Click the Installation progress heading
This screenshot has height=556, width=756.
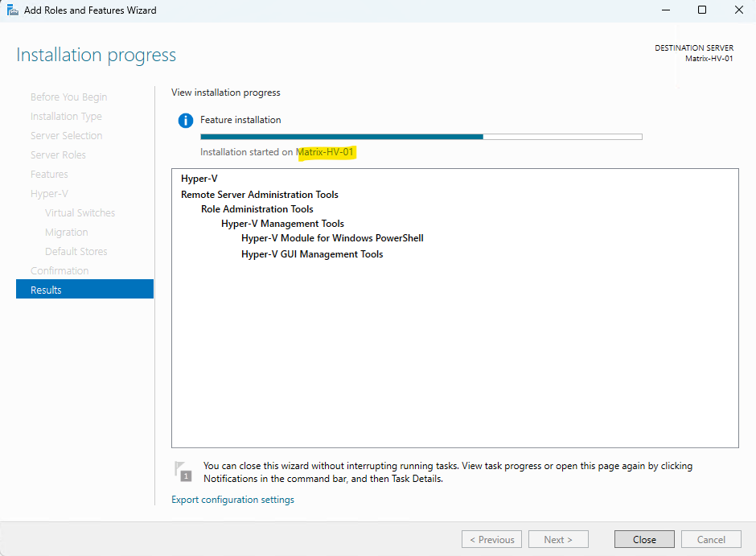tap(97, 55)
